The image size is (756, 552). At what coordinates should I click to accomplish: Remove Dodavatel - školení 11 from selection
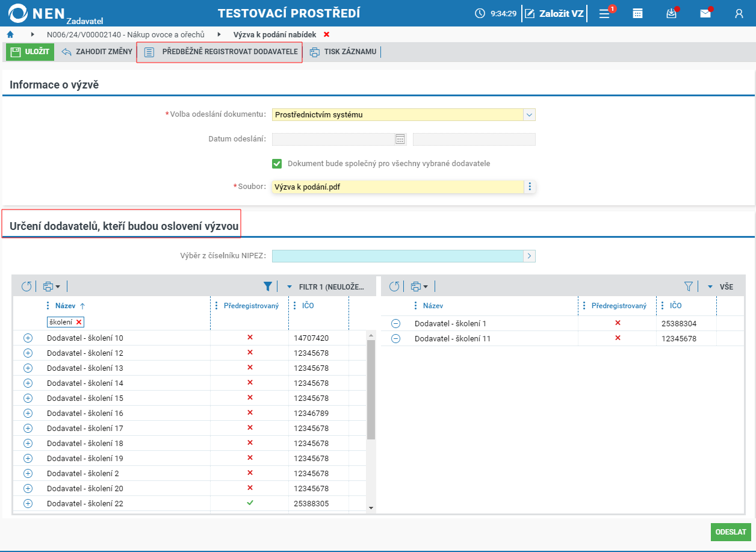point(395,338)
